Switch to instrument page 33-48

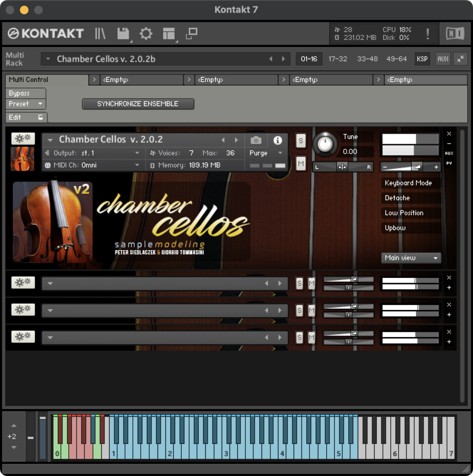point(367,59)
